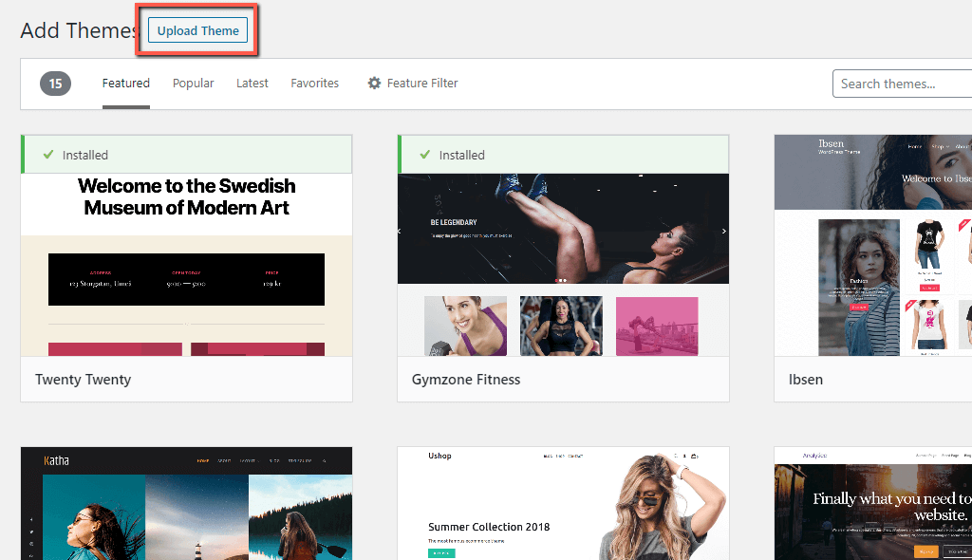Open the 'Finally what you need' theme thumbnail
Viewport: 972px width, 560px height.
(x=873, y=504)
